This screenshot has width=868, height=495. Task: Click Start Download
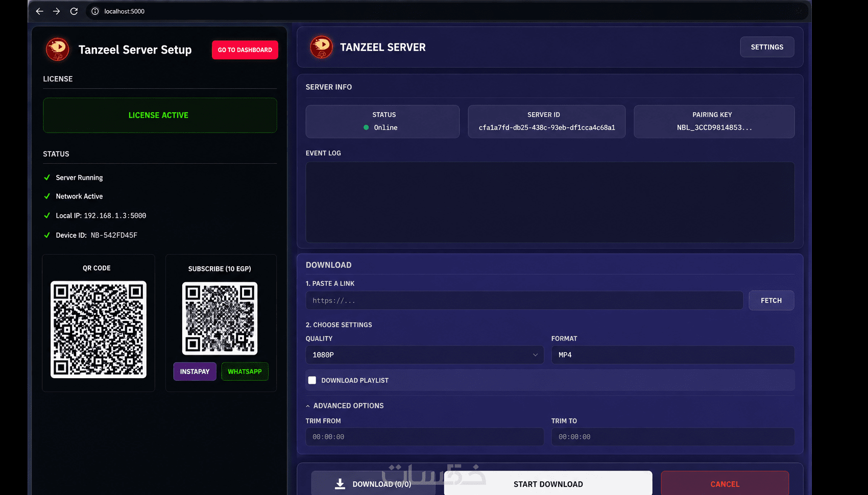point(548,484)
